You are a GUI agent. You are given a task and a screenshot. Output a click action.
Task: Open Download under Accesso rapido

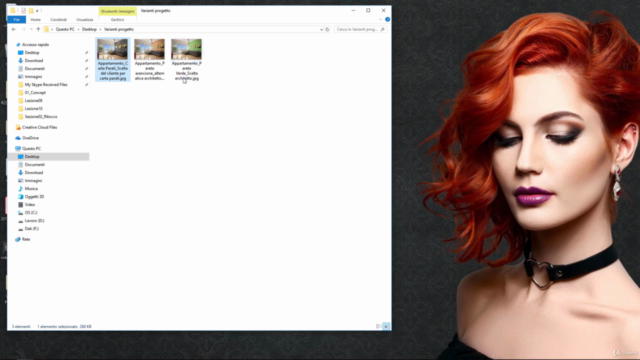coord(33,60)
